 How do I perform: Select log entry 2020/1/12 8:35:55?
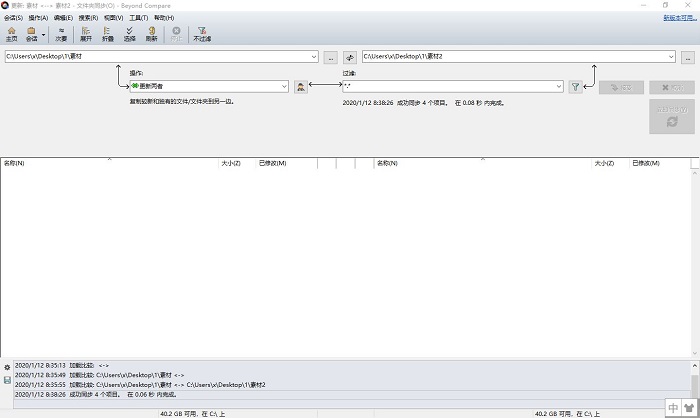click(352, 385)
